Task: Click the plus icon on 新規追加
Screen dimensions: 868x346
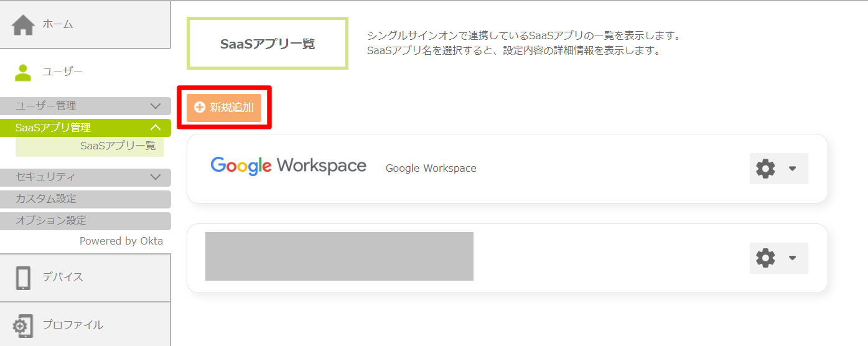Action: (x=200, y=108)
